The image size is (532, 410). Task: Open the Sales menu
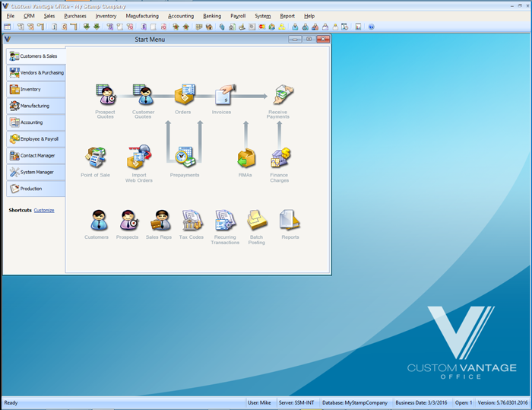coord(49,16)
